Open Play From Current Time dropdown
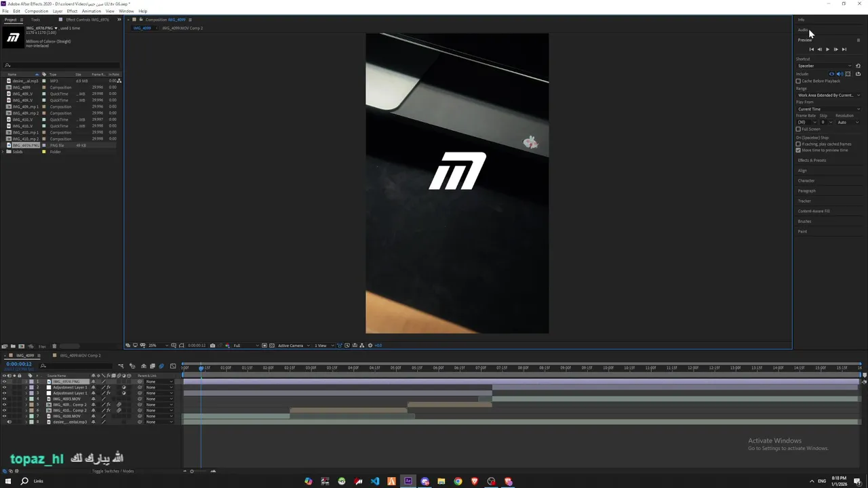 828,109
